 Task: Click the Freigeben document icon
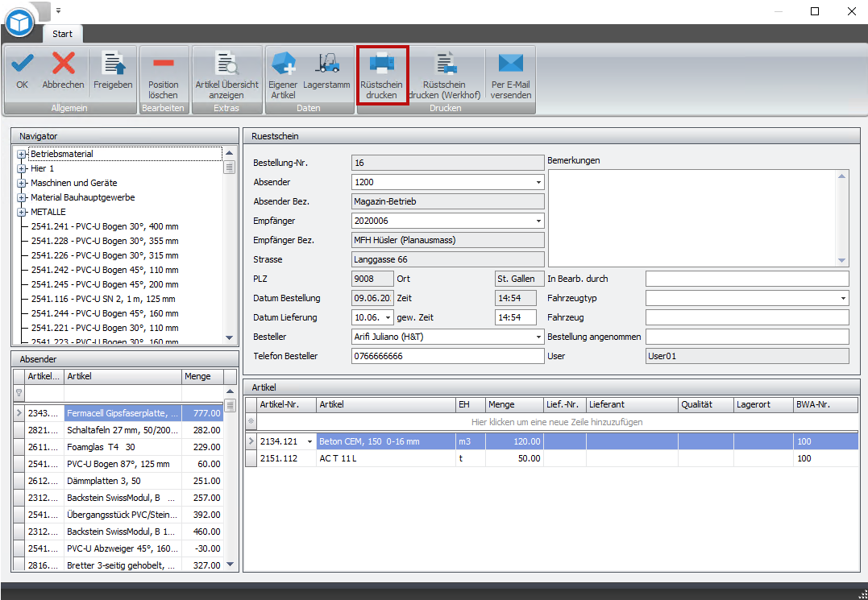pos(113,70)
